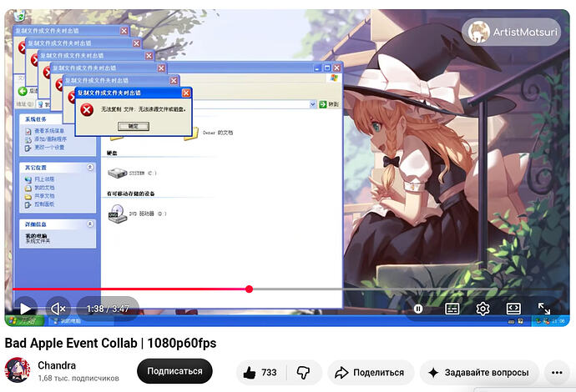576x392 pixels.
Task: Click the Подписаться subscribe button
Action: [x=174, y=371]
